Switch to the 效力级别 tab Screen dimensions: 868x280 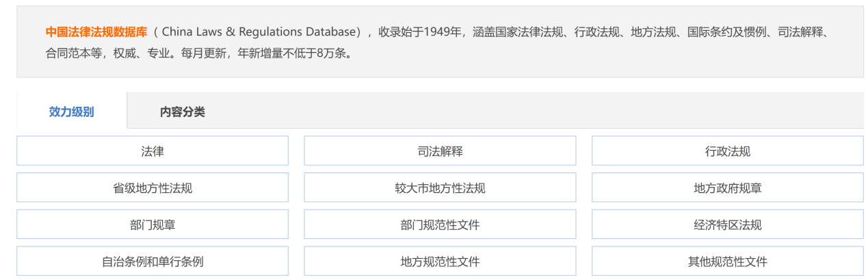(x=71, y=112)
